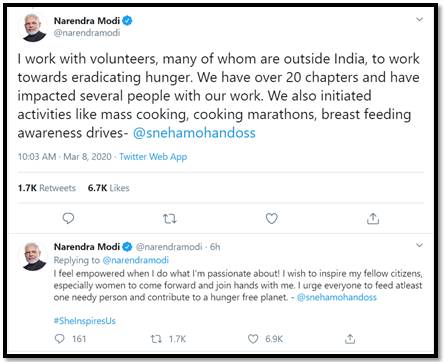Open the avatar on the reply tweet
Screen dimensions: 444x362
(x=34, y=256)
